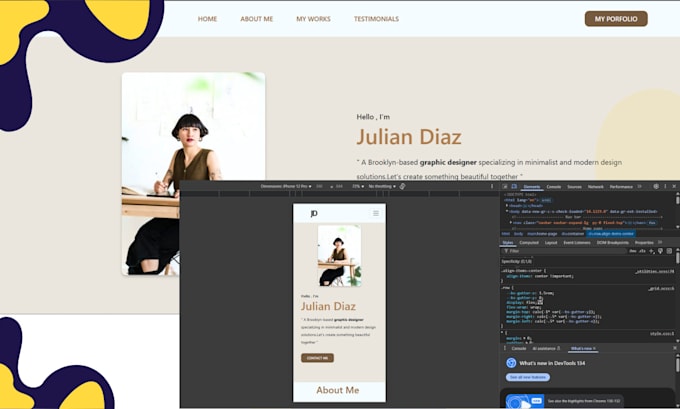Select the html breadcrumb in Elements
680x409 pixels.
tap(506, 234)
